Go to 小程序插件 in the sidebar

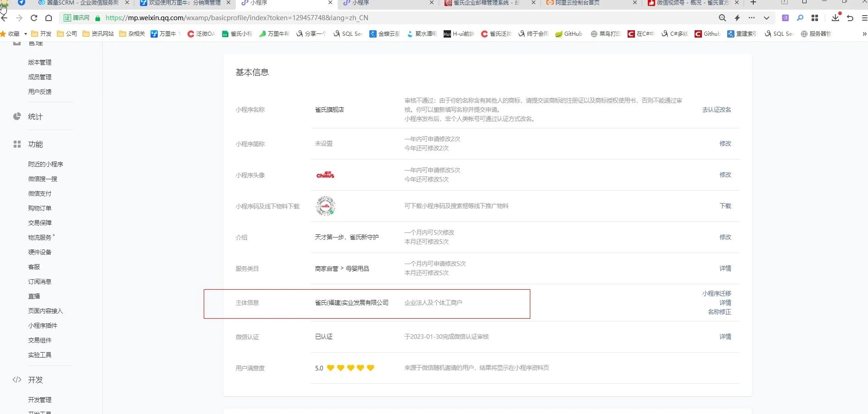pyautogui.click(x=43, y=326)
